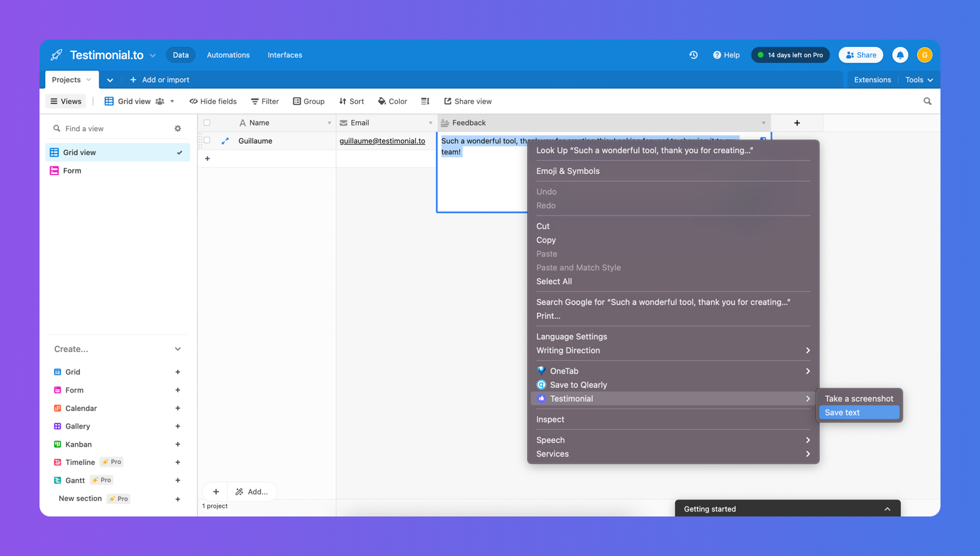The height and width of the screenshot is (556, 980).
Task: Click plus next to Calendar
Action: [x=178, y=409]
